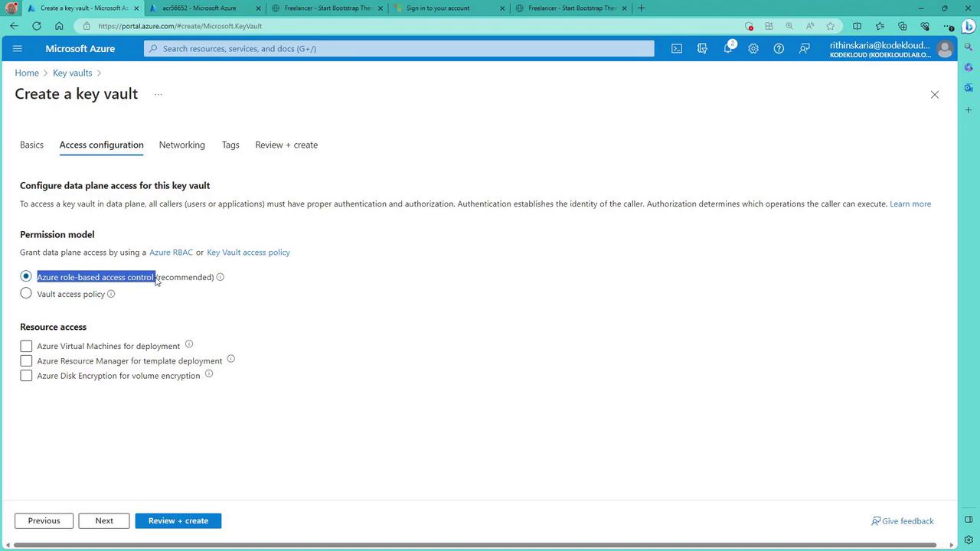Check Azure Resource Manager for template deployment
This screenshot has height=551, width=980.
(26, 360)
